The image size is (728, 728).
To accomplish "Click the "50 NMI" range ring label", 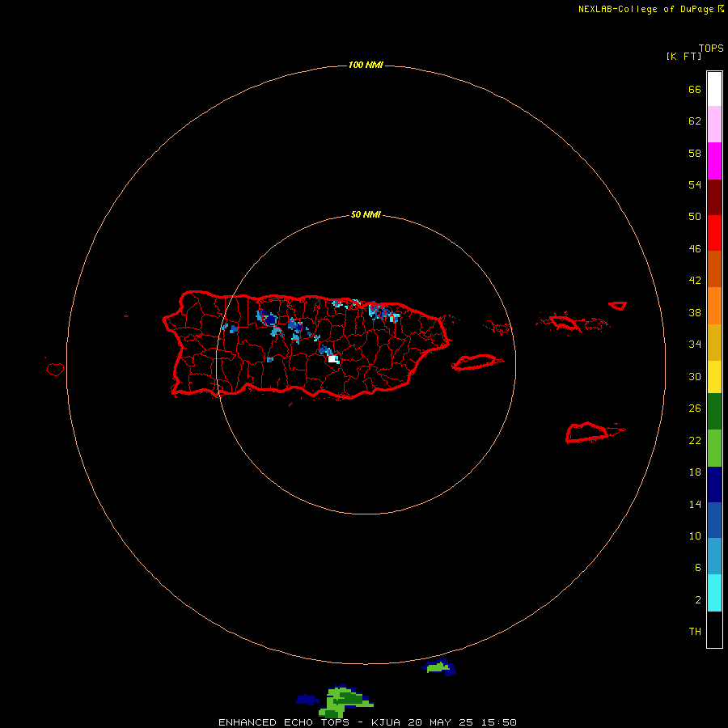I will (366, 214).
